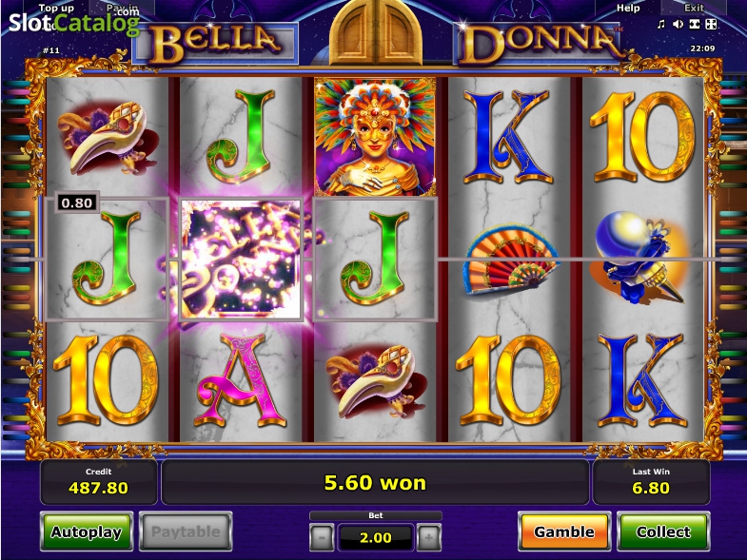Click the bird-beak carnival mask on first reel
747x560 pixels.
(108, 137)
